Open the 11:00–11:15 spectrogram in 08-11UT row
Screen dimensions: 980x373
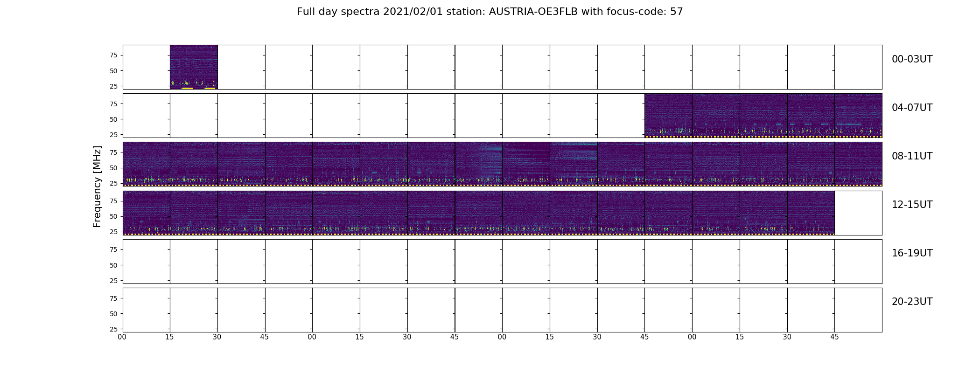coord(716,164)
